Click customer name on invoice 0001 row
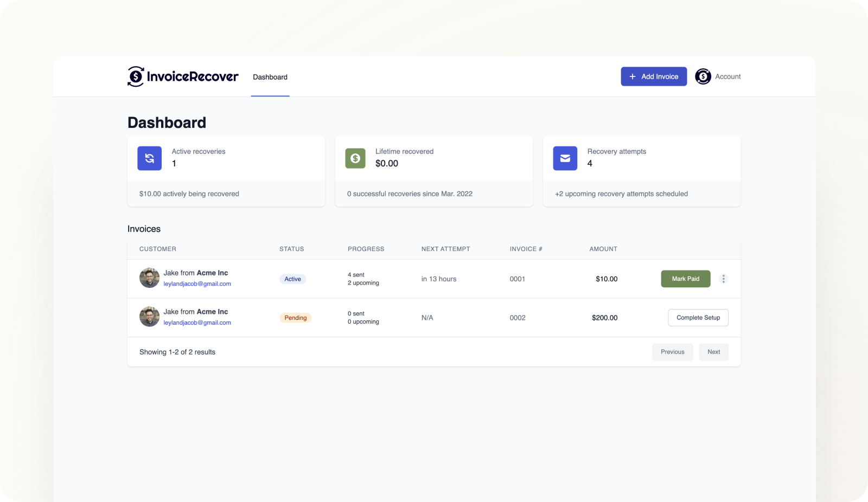 (x=196, y=273)
